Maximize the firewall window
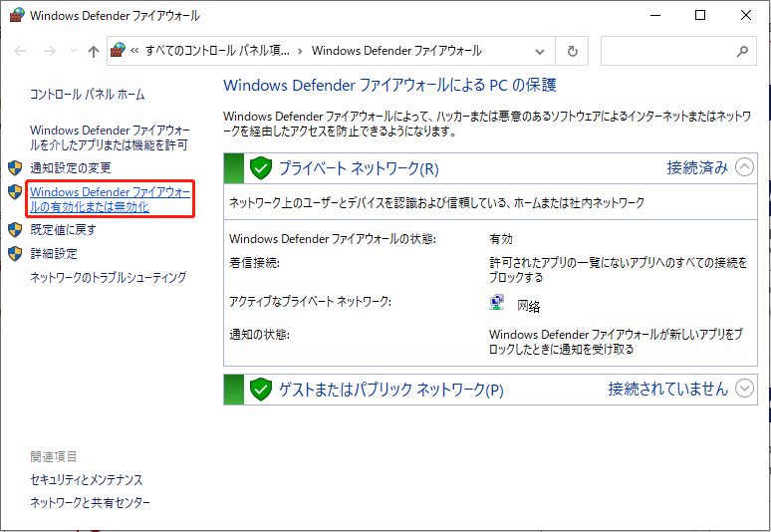Viewport: 771px width, 532px height. point(700,15)
